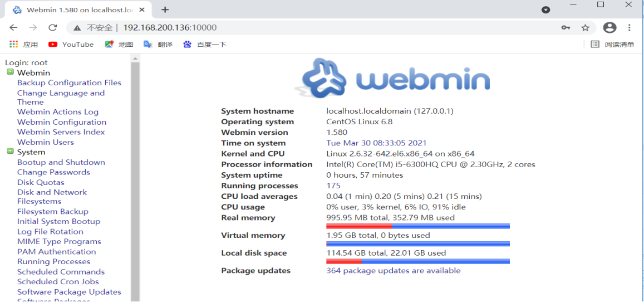Open Disk Quotas
Image resolution: width=644 pixels, height=302 pixels.
[x=41, y=182]
